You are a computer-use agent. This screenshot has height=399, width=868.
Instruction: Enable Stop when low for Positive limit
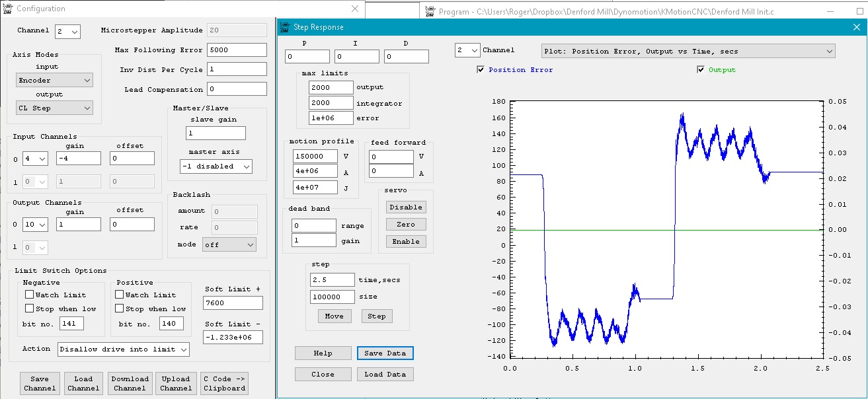click(120, 308)
